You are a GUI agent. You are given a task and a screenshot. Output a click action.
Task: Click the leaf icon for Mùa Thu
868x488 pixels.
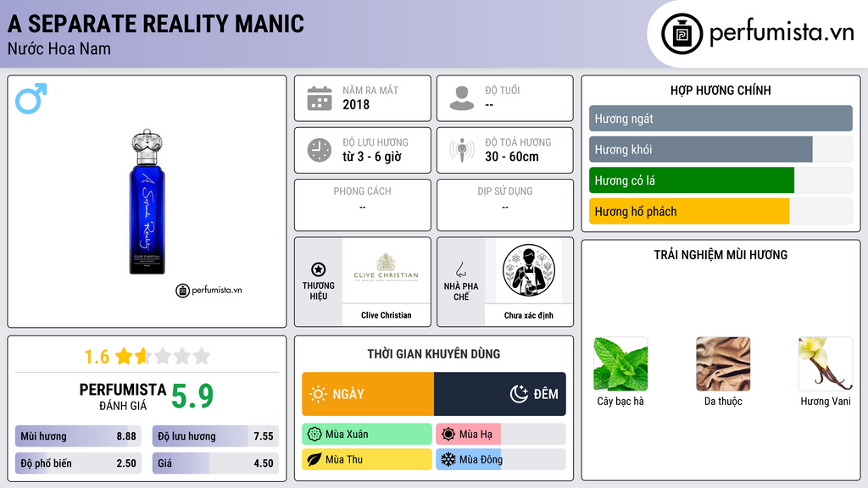click(x=314, y=459)
